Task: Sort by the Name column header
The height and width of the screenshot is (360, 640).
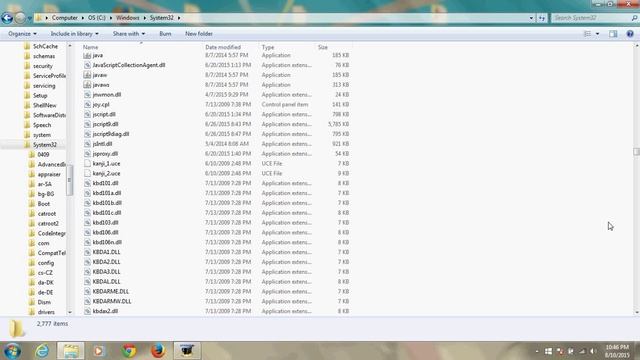Action: click(91, 47)
